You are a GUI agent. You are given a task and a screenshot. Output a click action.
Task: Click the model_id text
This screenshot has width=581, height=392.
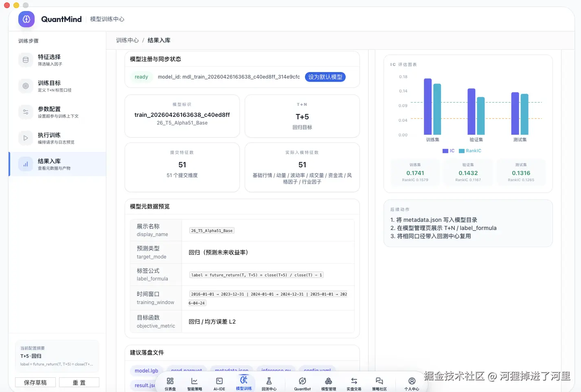[x=229, y=77]
